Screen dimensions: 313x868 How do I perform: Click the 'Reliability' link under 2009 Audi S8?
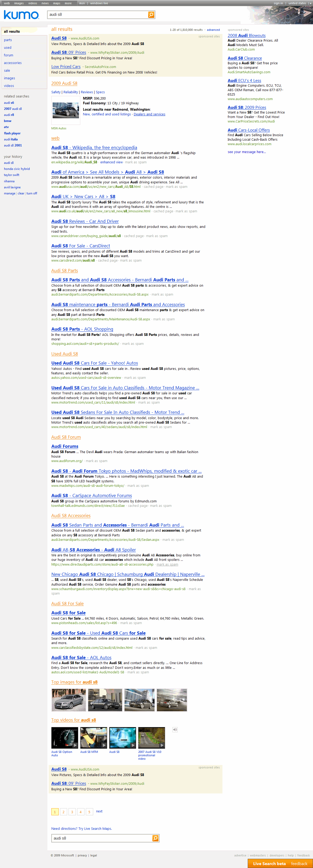click(71, 92)
